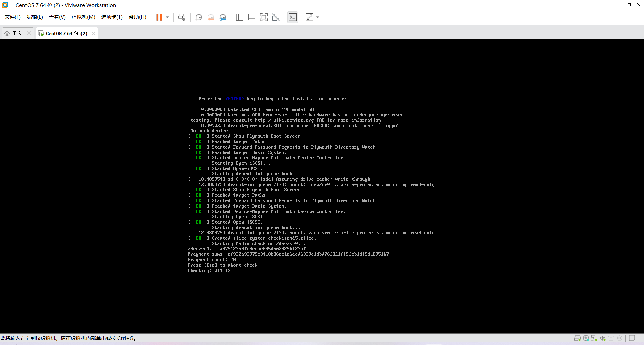Click the stretch guest display icon
This screenshot has height=345, width=644.
tap(309, 17)
